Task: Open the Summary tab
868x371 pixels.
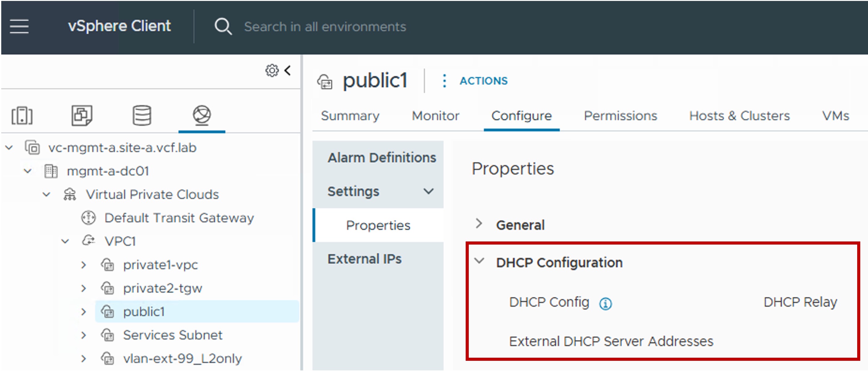Action: 350,116
